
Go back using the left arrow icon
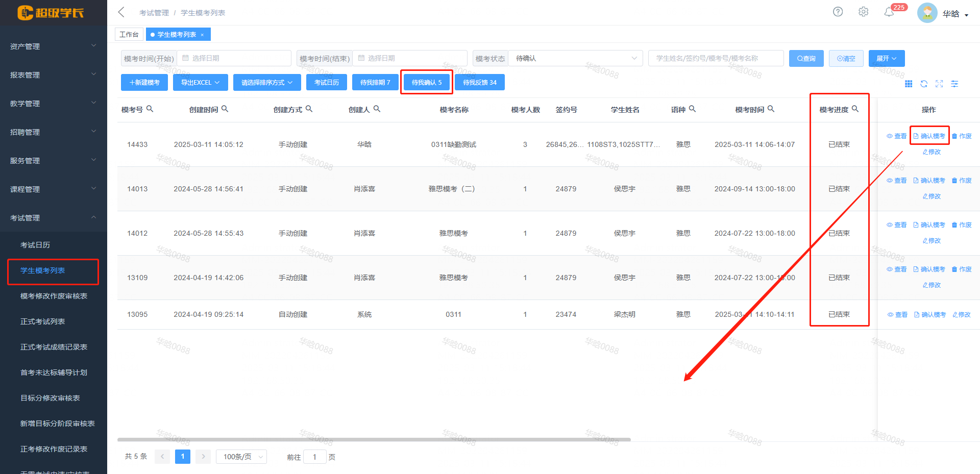tap(121, 12)
